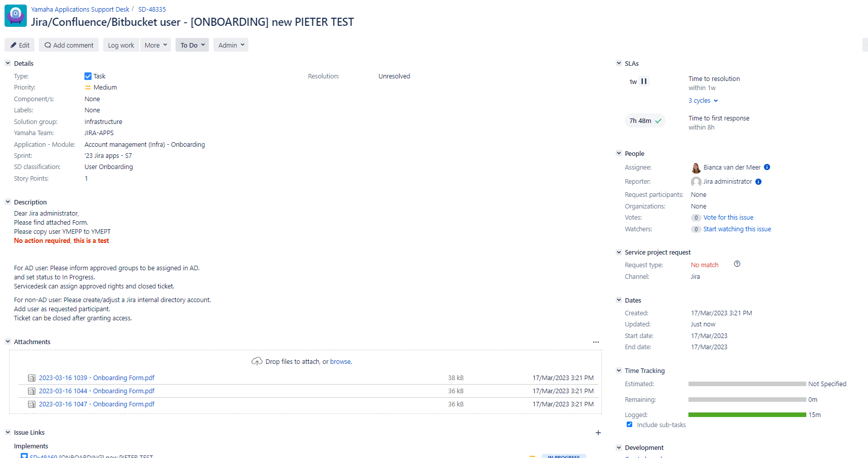The width and height of the screenshot is (868, 458).
Task: Click the paused SLA pause icon
Action: [x=644, y=81]
